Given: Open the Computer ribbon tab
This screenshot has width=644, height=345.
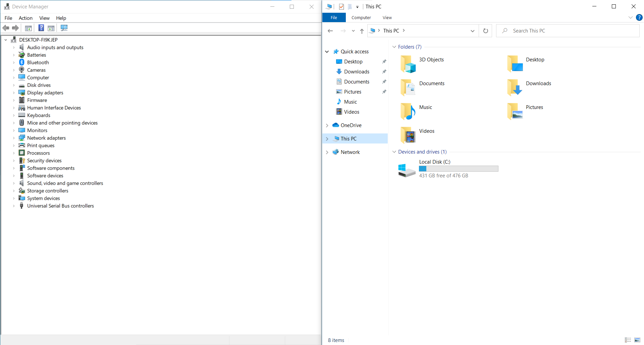Looking at the screenshot, I should point(361,18).
